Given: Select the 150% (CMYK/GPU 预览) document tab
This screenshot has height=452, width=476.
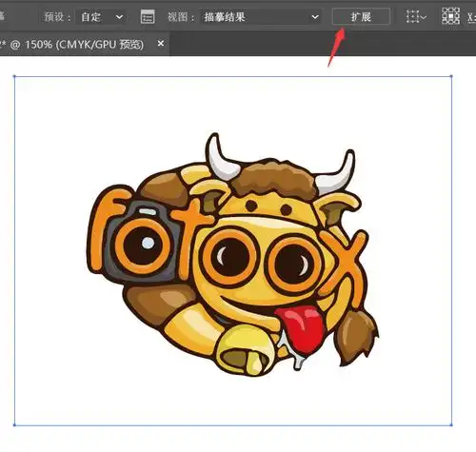Looking at the screenshot, I should click(x=85, y=45).
